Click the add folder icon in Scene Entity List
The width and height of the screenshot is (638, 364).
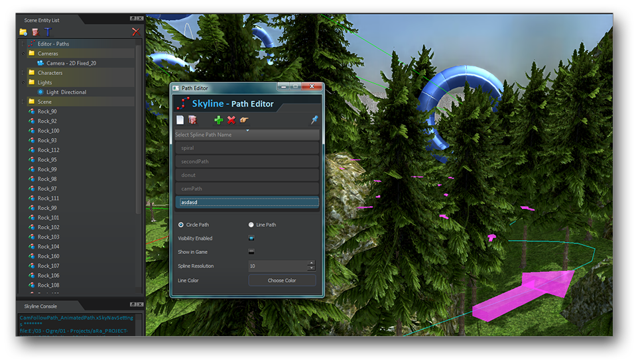(x=23, y=32)
